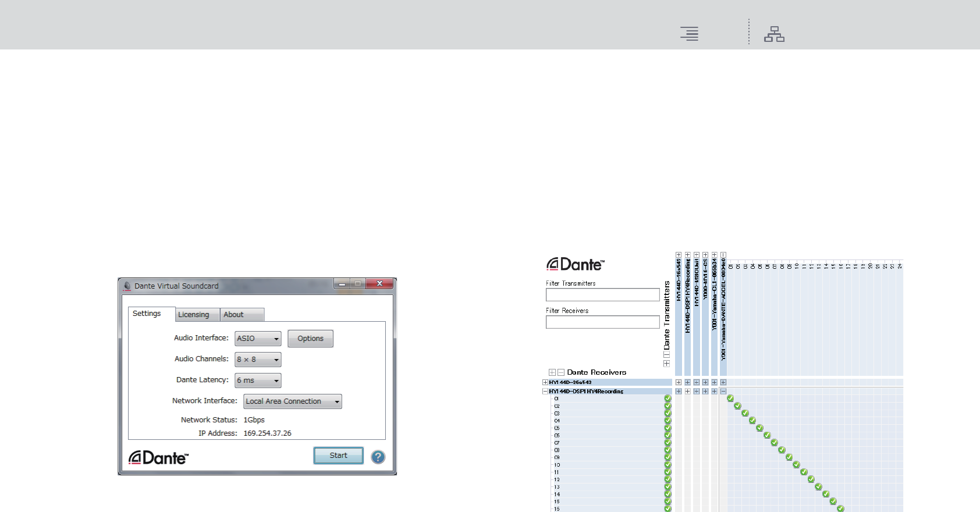The image size is (980, 512).
Task: Expand transmitter column Y001-Yamaha-CL1-066b34 at top
Action: pos(714,255)
